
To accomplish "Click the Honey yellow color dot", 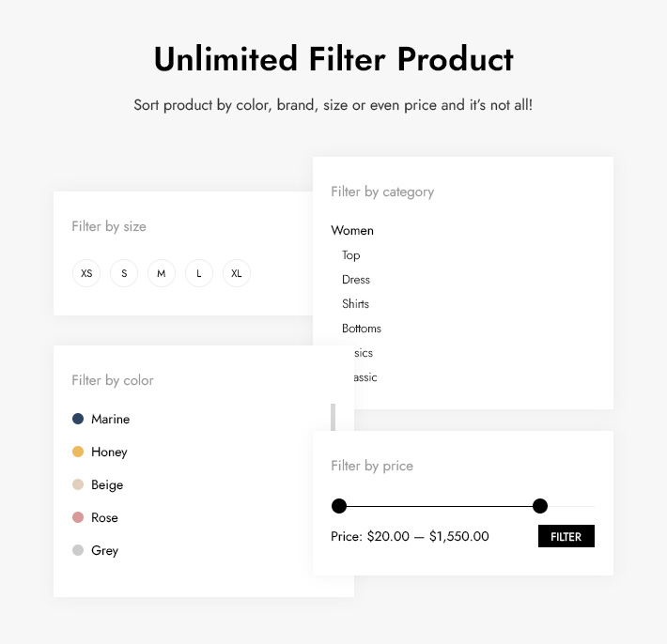I will tap(78, 452).
